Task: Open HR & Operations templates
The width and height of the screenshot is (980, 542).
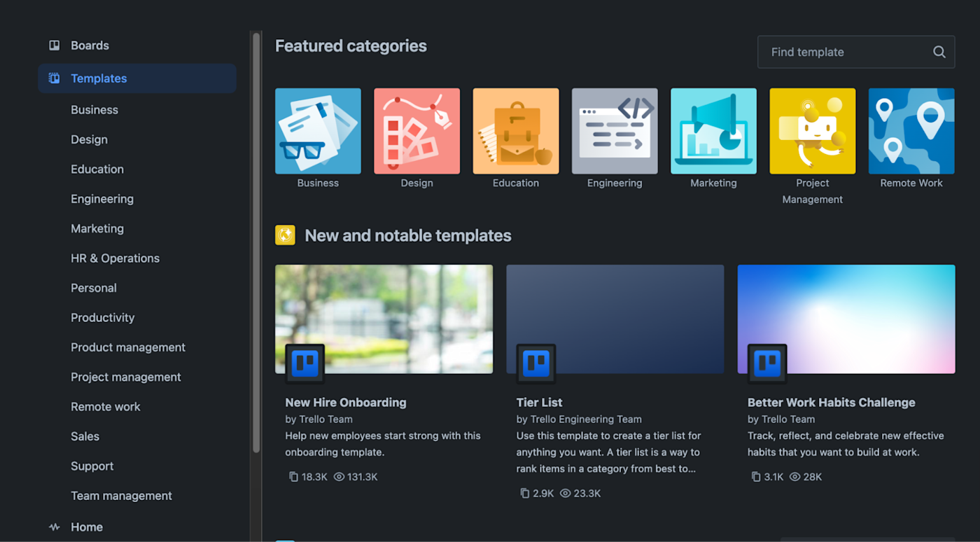Action: pos(115,258)
